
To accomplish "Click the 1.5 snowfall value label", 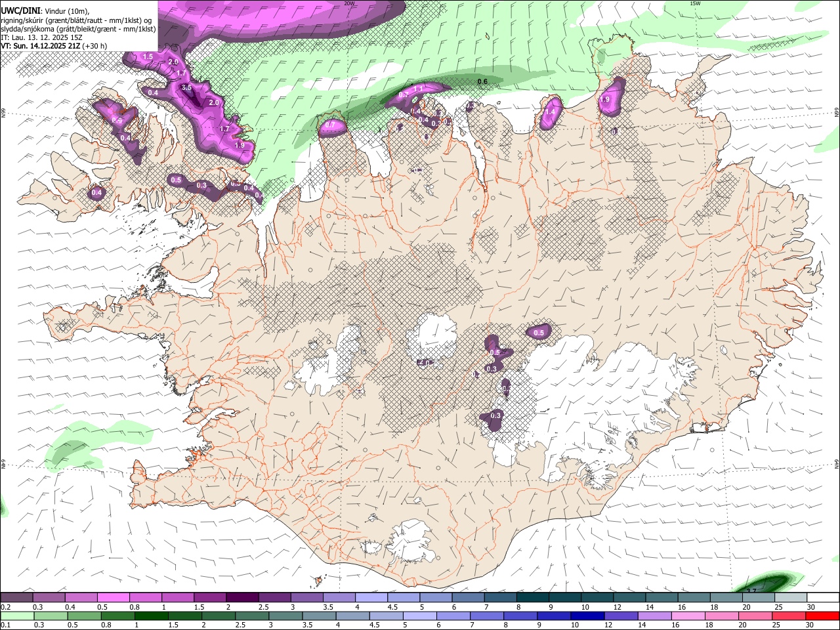I will click(x=148, y=57).
